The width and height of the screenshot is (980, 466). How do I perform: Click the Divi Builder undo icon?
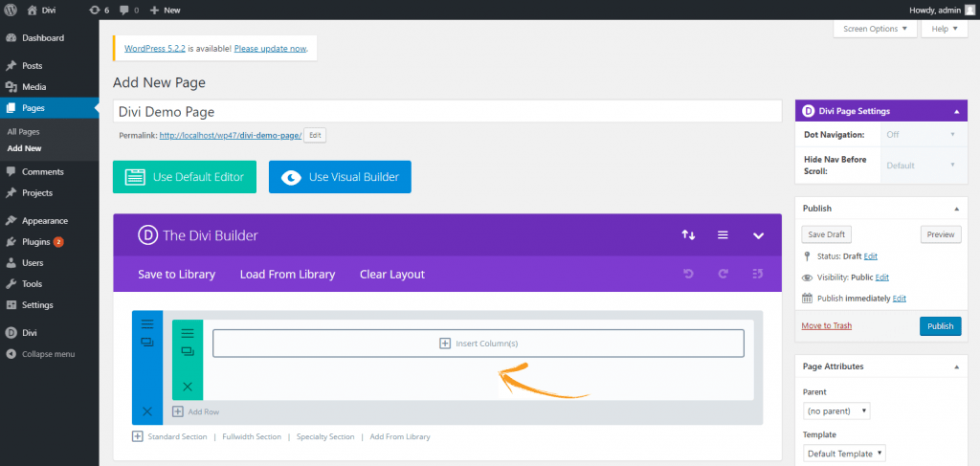(x=688, y=275)
